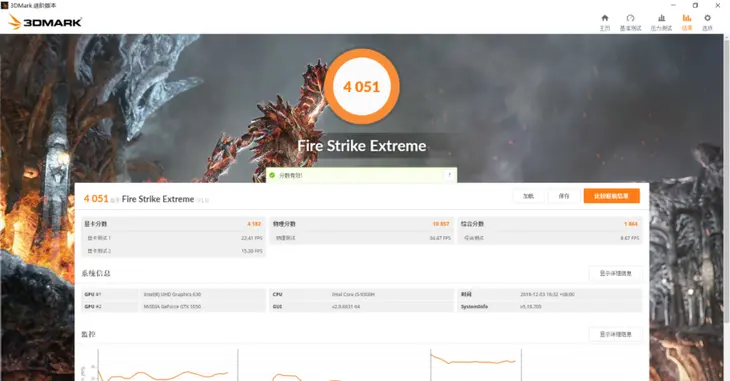Viewport: 730px width, 381px height.
Task: Click the orange compare results online button
Action: coord(611,196)
